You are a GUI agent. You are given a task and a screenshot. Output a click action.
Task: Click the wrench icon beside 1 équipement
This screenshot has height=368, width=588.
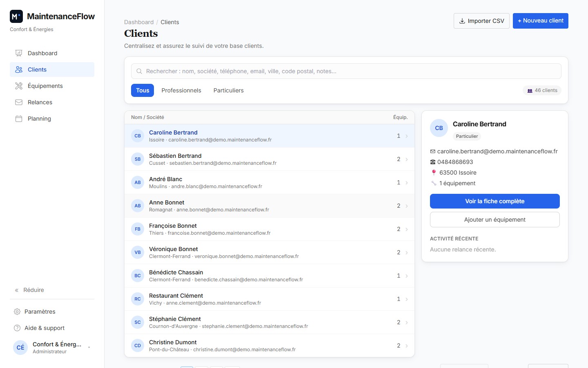[434, 183]
